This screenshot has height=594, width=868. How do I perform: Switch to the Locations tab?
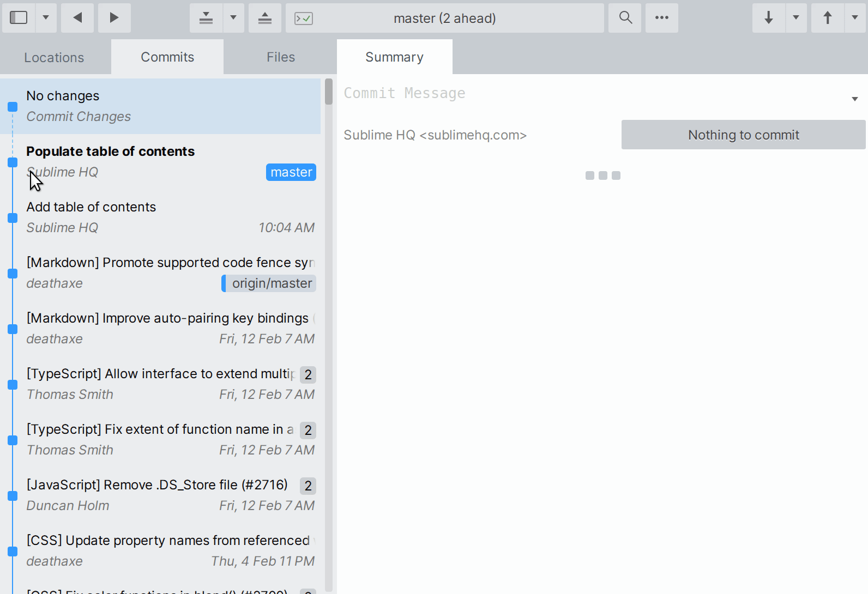(54, 57)
